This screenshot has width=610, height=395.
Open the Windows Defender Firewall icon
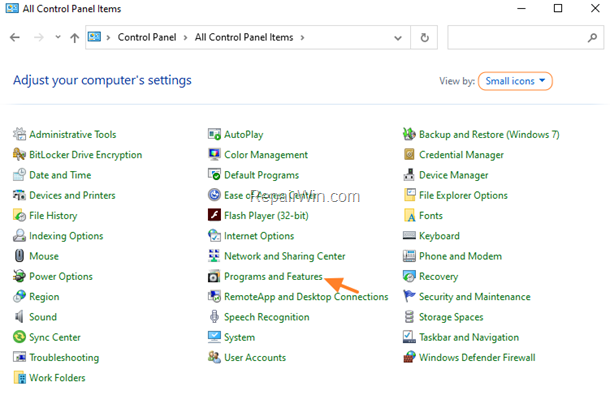(409, 357)
